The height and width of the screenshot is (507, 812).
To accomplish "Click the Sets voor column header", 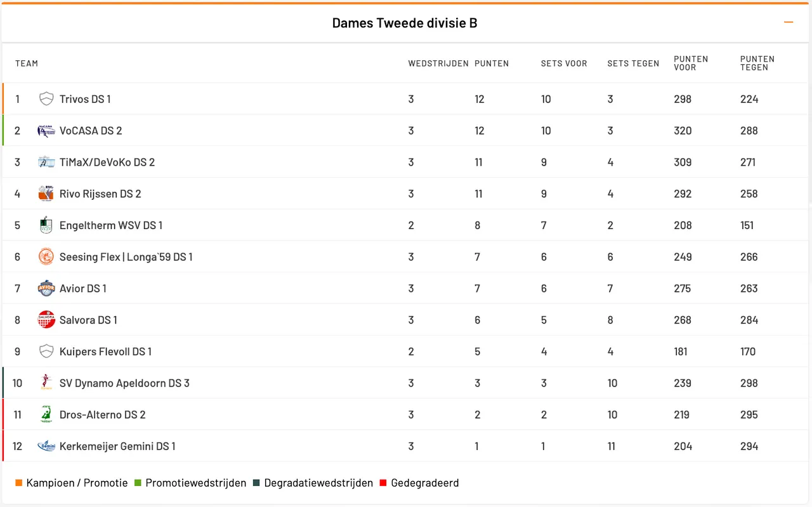I will pyautogui.click(x=563, y=63).
